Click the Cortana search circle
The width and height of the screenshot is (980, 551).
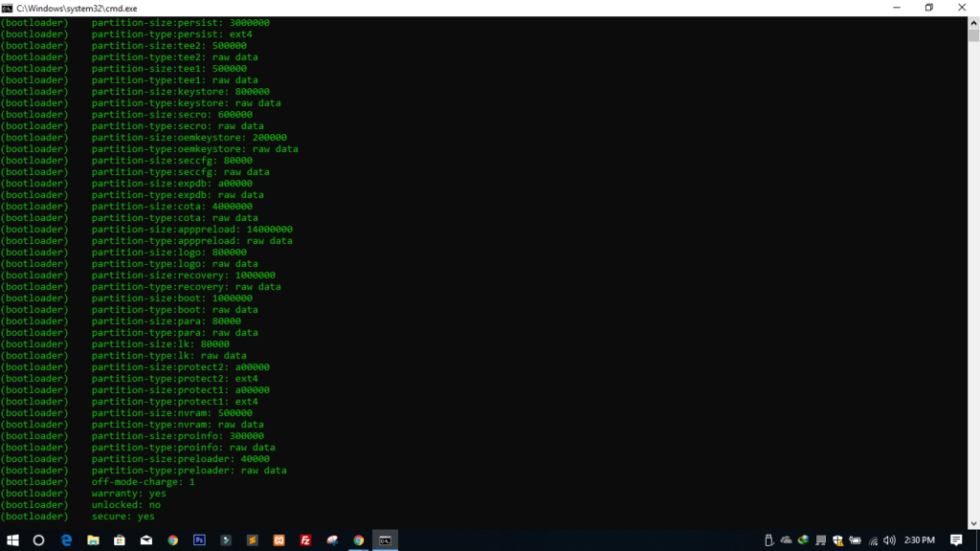[39, 540]
